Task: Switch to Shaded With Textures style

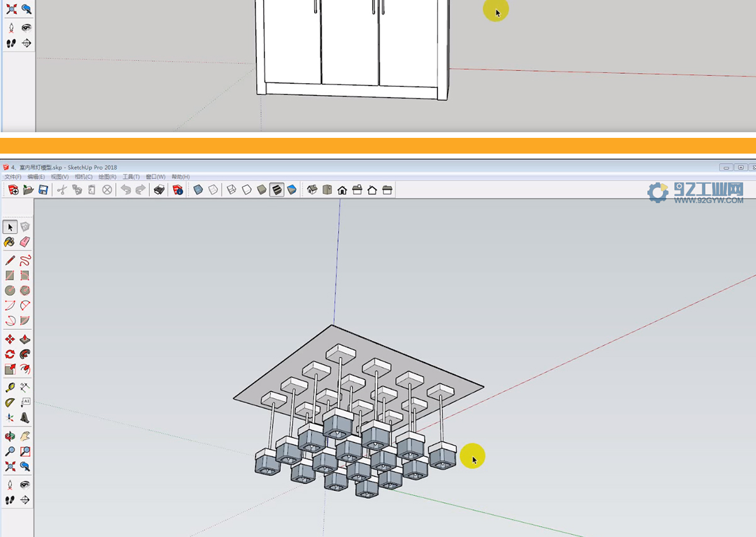Action: click(277, 189)
